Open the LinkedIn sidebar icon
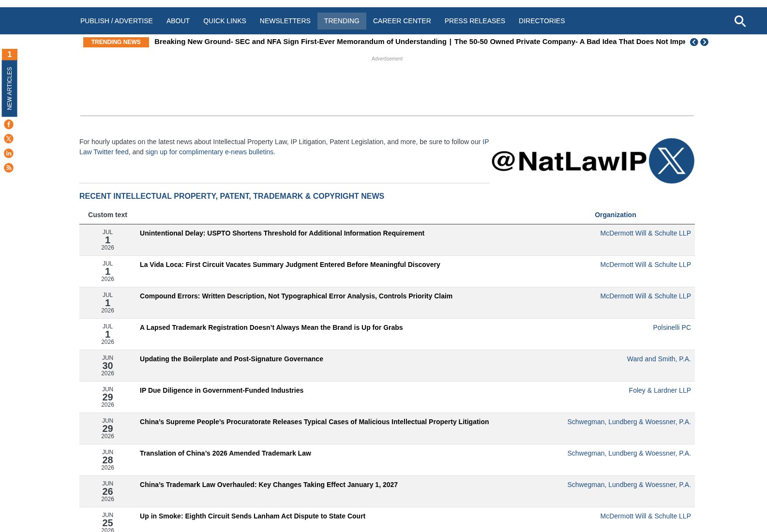The image size is (767, 532). click(9, 153)
